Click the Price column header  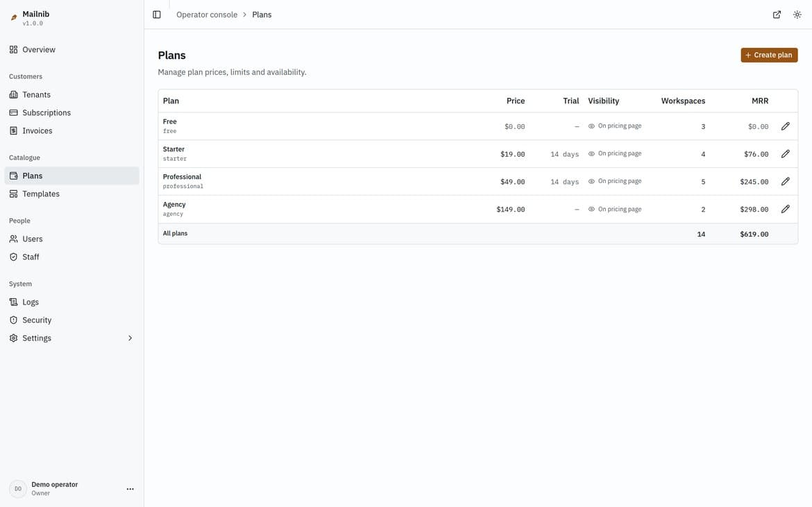[515, 101]
